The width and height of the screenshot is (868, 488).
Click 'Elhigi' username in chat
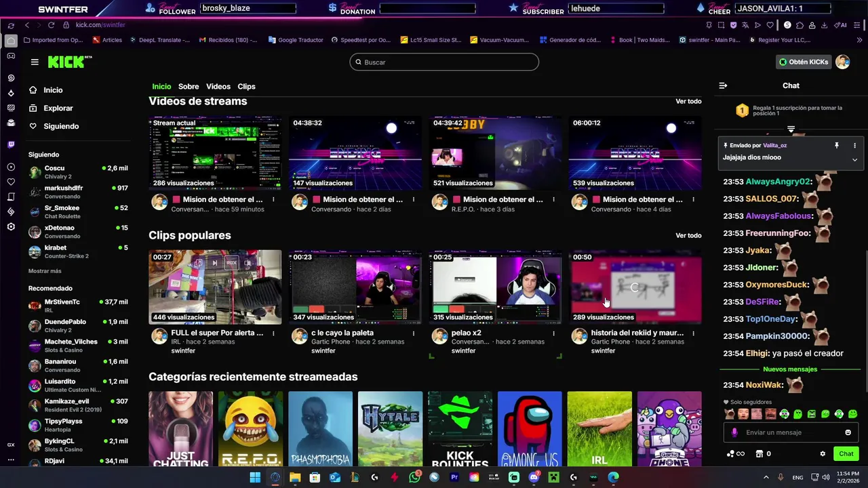pos(757,354)
